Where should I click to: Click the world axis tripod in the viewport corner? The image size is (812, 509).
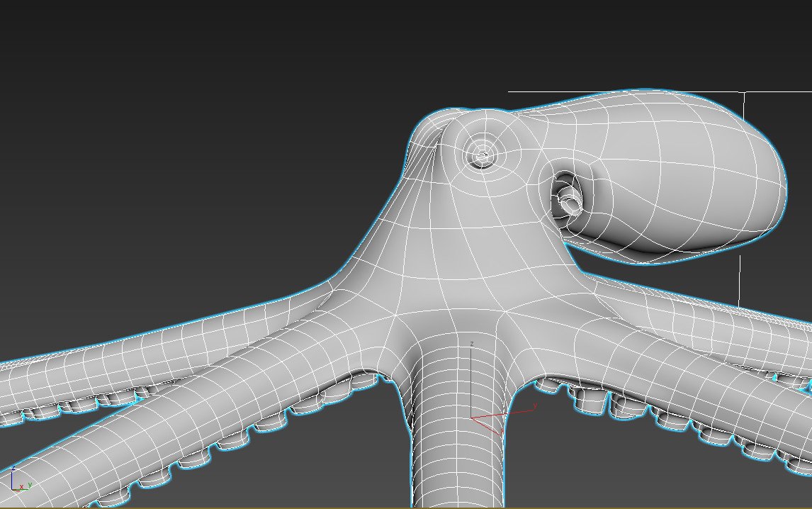(x=16, y=479)
